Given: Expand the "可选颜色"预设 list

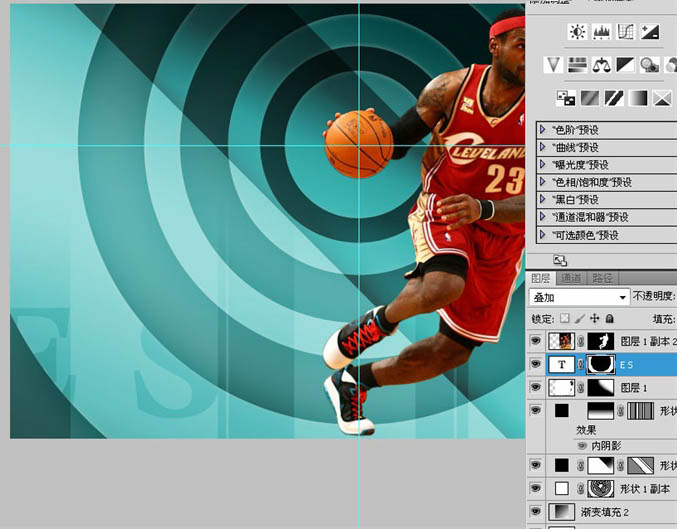Looking at the screenshot, I should pos(543,234).
